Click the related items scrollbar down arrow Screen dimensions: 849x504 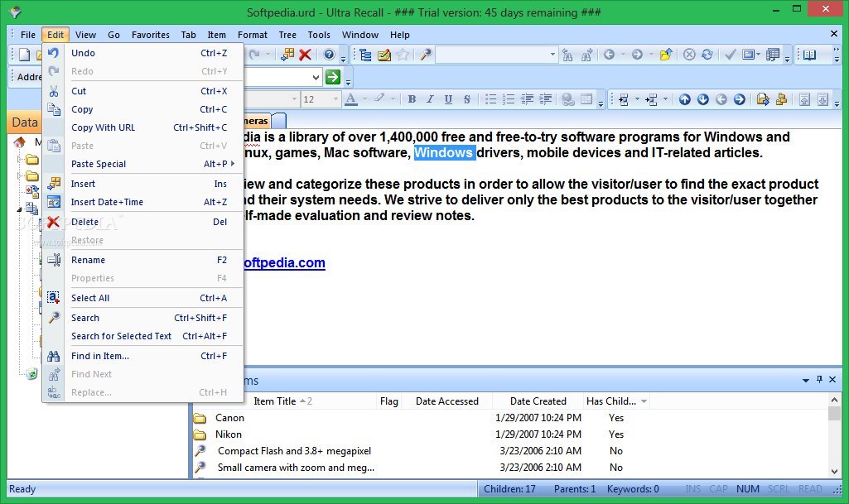point(834,472)
